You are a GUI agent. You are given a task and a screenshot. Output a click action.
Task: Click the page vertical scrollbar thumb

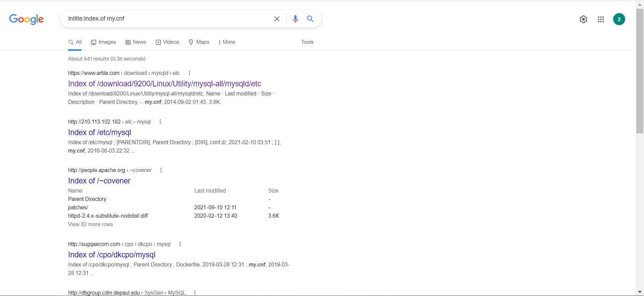(x=640, y=71)
